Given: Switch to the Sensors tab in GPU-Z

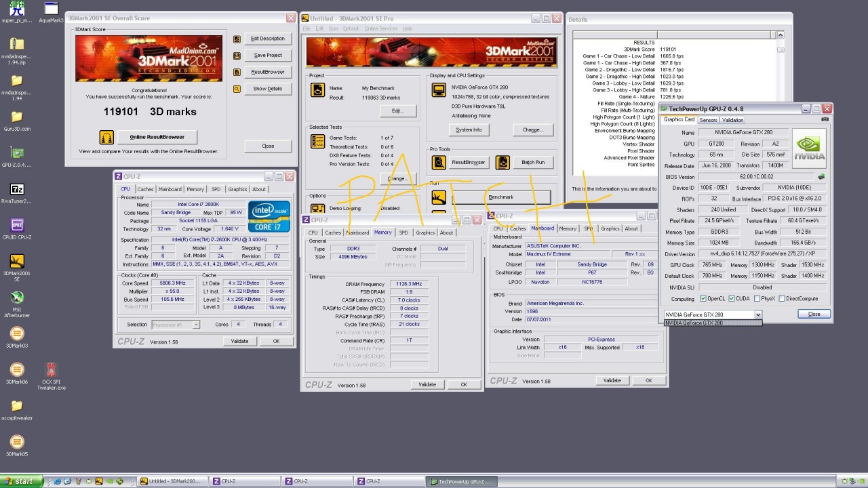Looking at the screenshot, I should click(x=708, y=120).
